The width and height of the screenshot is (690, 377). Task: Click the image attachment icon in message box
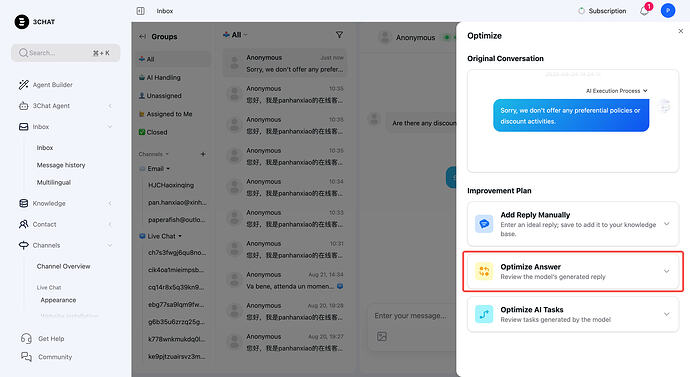pos(382,337)
